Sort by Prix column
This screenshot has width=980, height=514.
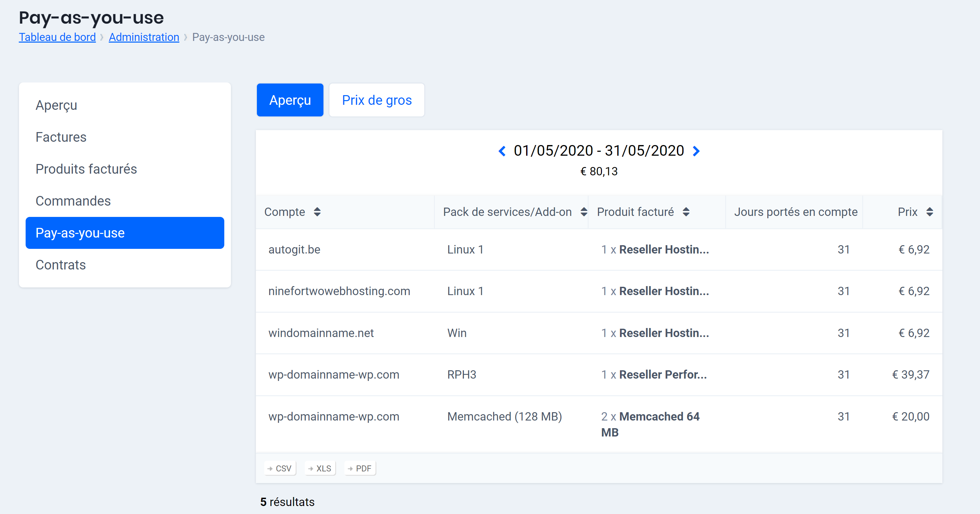pos(929,212)
